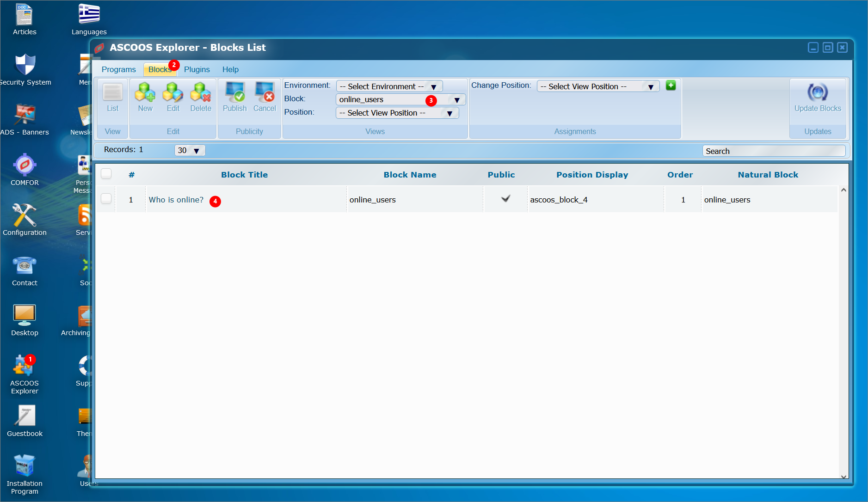Open the Position view filter dropdown
The height and width of the screenshot is (502, 868).
click(x=397, y=113)
